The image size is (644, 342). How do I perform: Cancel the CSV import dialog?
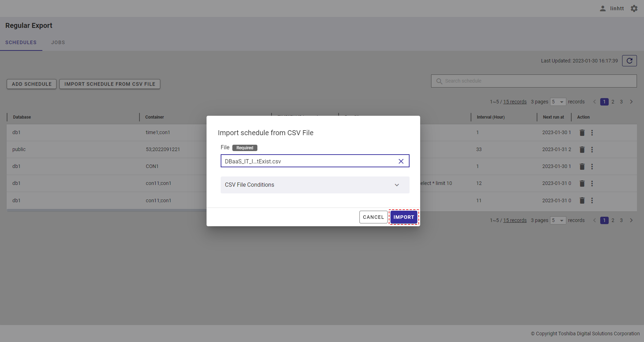tap(373, 217)
